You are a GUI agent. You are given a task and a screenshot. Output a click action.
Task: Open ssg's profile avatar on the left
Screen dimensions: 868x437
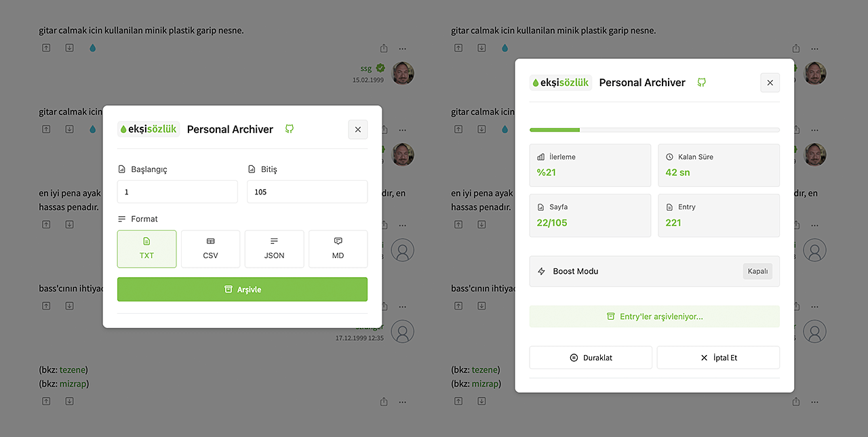(403, 73)
